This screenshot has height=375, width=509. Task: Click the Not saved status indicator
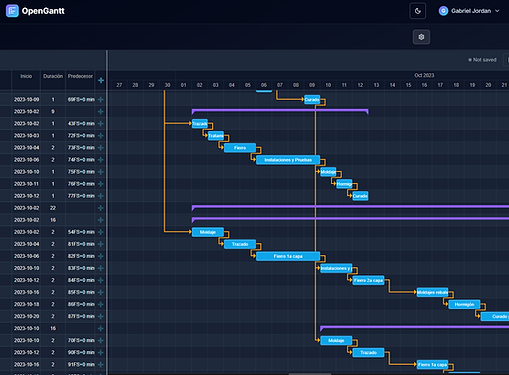(482, 60)
